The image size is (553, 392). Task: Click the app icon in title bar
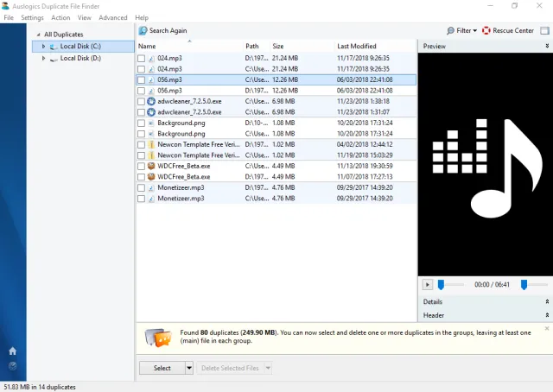(6, 6)
